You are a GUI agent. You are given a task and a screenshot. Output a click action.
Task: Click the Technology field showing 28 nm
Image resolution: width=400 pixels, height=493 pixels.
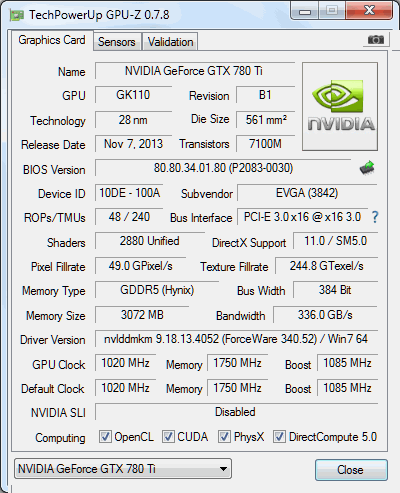pos(133,120)
